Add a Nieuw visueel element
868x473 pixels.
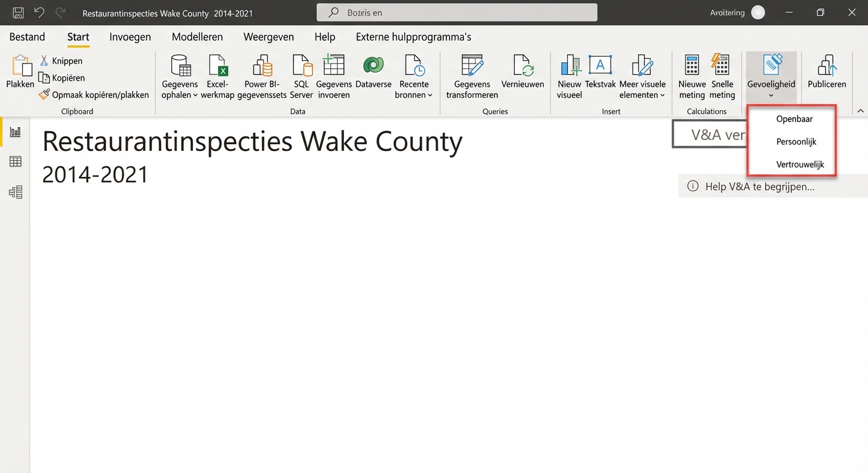click(x=569, y=75)
